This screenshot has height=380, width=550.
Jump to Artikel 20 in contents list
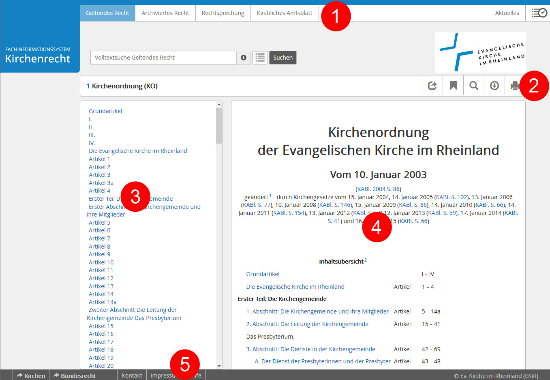(x=101, y=366)
